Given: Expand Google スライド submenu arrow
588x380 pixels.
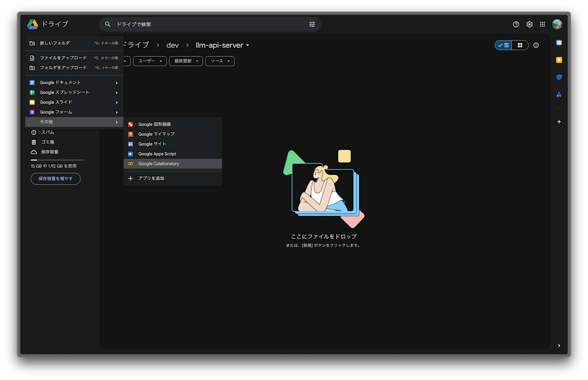Looking at the screenshot, I should click(117, 102).
